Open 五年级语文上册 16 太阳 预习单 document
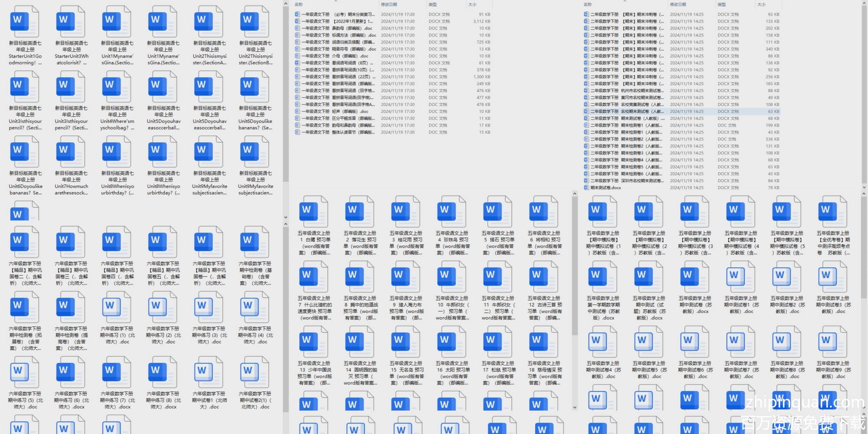The width and height of the screenshot is (868, 434). [452, 342]
